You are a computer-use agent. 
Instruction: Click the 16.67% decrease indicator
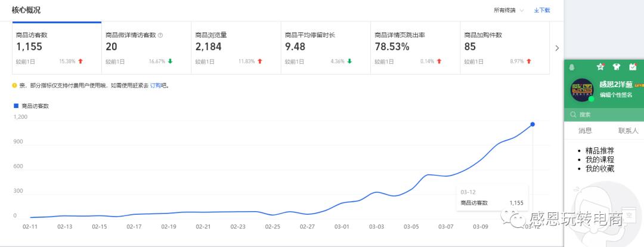pyautogui.click(x=160, y=61)
